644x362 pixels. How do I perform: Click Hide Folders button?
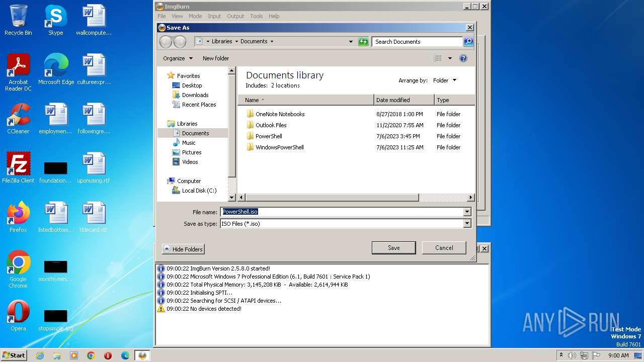(183, 249)
